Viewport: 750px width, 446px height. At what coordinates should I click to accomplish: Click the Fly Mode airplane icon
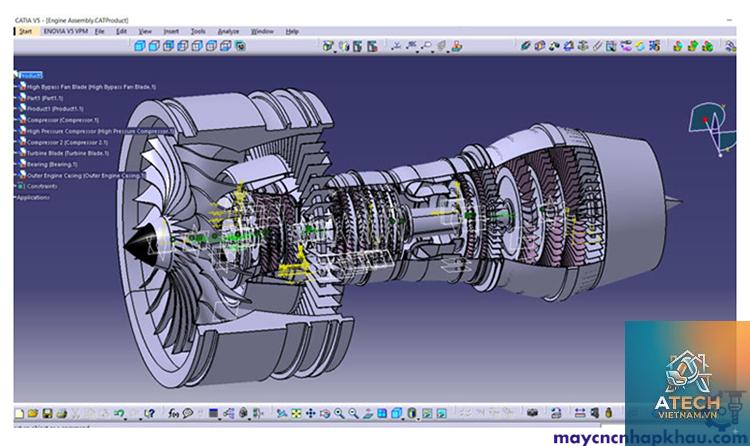click(x=282, y=413)
